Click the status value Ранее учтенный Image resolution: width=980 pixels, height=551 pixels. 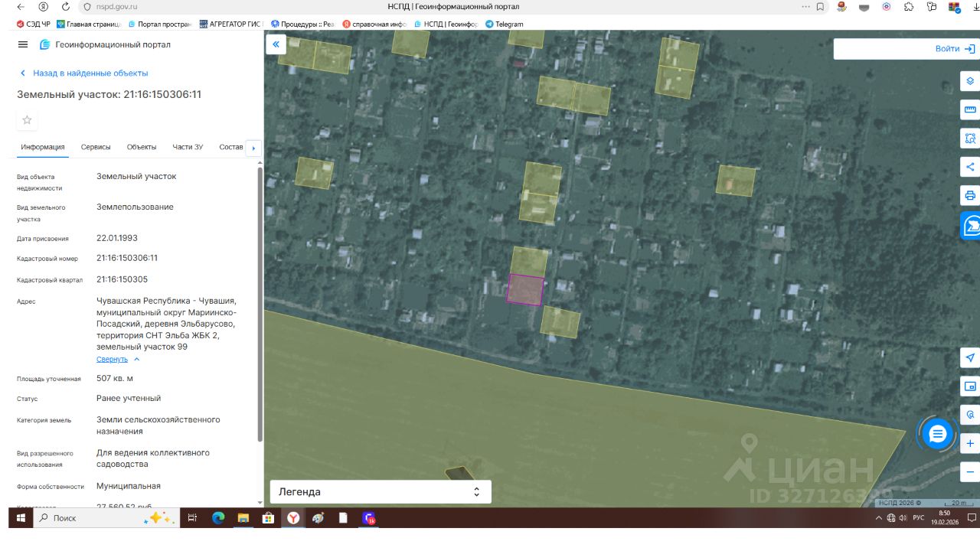point(129,398)
